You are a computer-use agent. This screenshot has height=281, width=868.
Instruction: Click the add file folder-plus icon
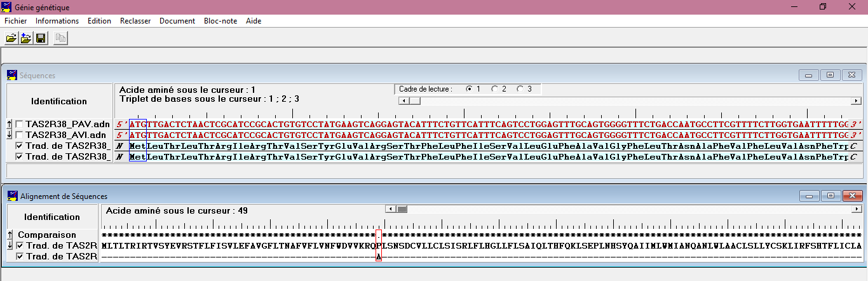tap(25, 39)
